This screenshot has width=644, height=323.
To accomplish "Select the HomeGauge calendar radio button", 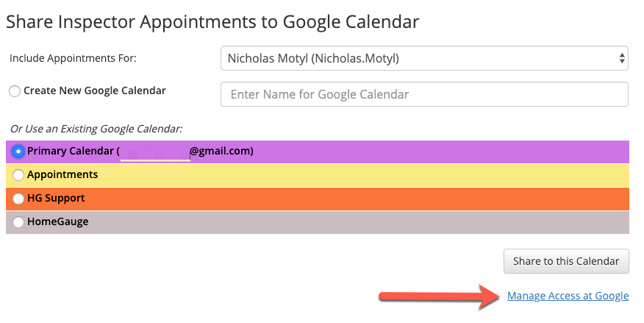I will click(18, 221).
